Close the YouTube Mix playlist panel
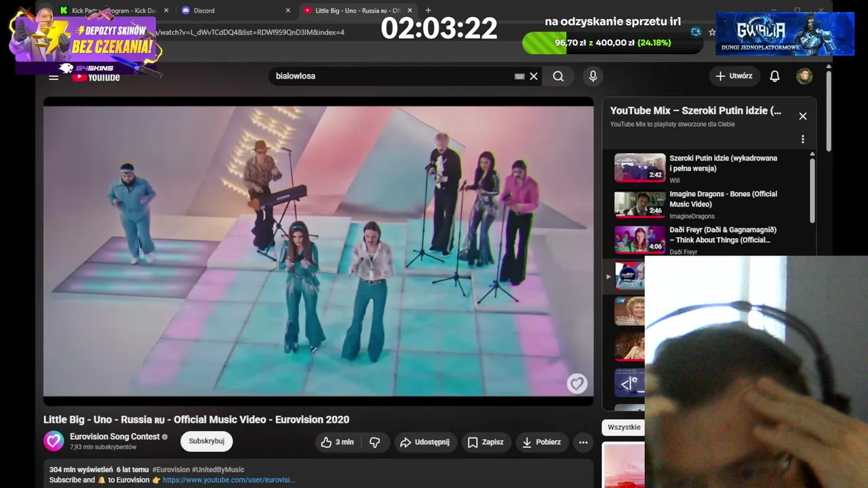The image size is (868, 488). pos(803,116)
